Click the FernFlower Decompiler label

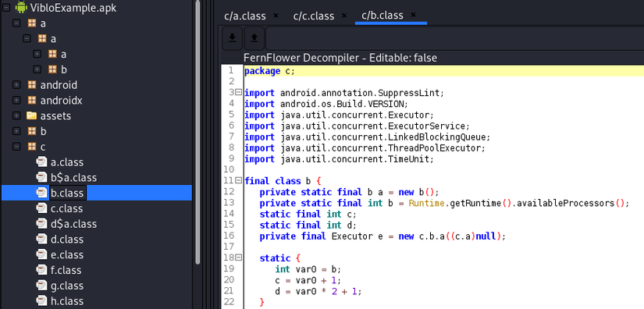(x=340, y=58)
